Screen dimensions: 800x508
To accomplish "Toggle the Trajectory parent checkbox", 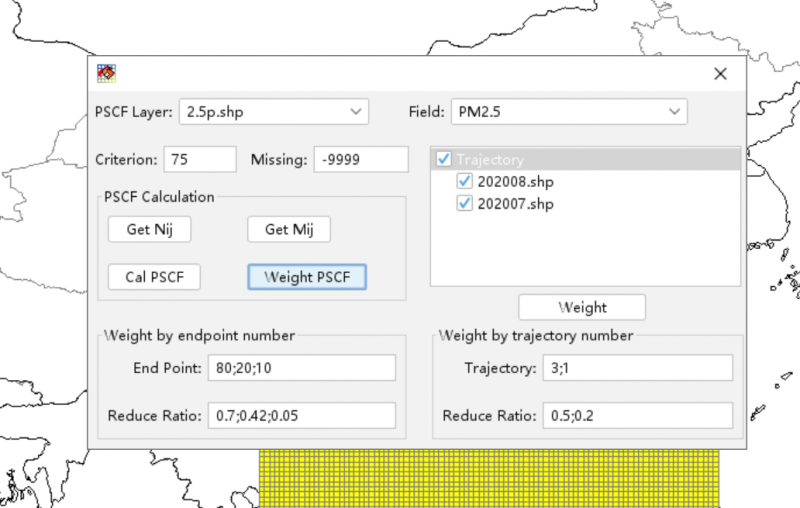I will pyautogui.click(x=444, y=159).
